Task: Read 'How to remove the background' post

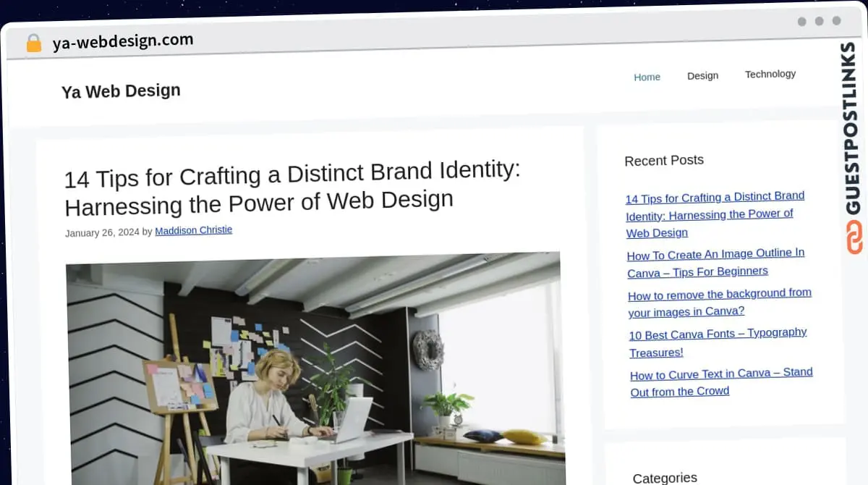Action: click(x=719, y=303)
